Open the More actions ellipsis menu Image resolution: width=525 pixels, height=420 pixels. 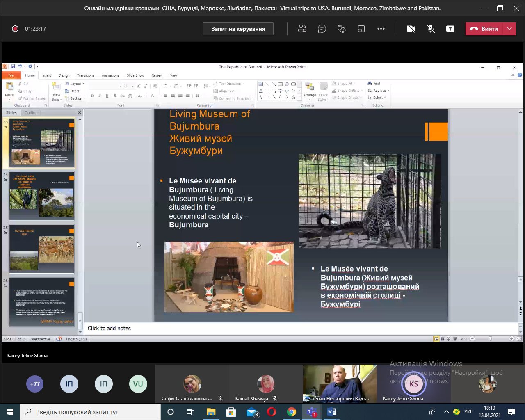381,29
